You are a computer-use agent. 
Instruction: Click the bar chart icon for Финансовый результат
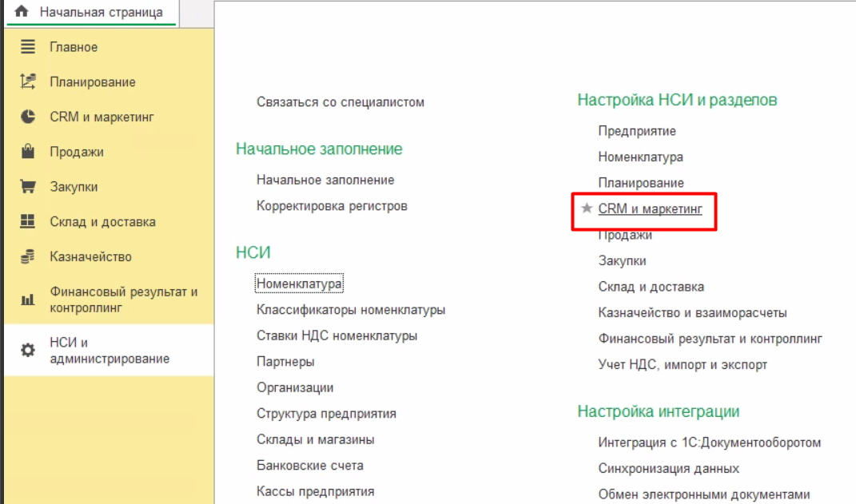(28, 300)
